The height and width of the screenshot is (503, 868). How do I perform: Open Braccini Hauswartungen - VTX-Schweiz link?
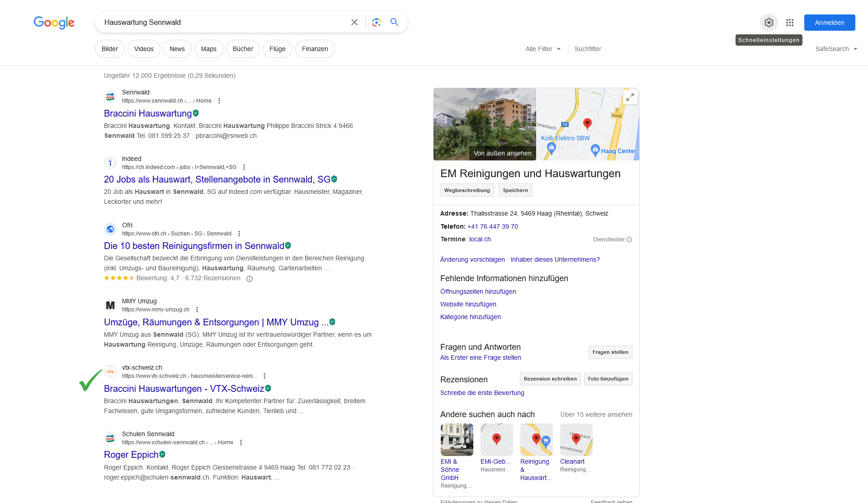pos(184,389)
